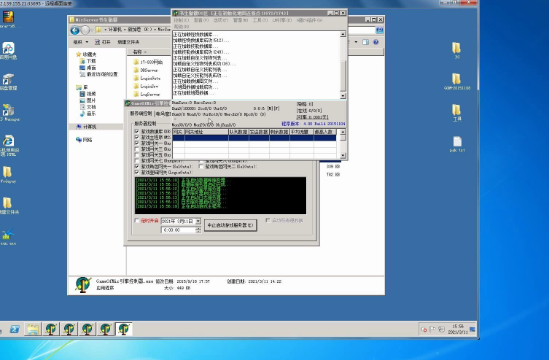Click the blue help question-mark icon
The height and width of the screenshot is (360, 549).
376,42
